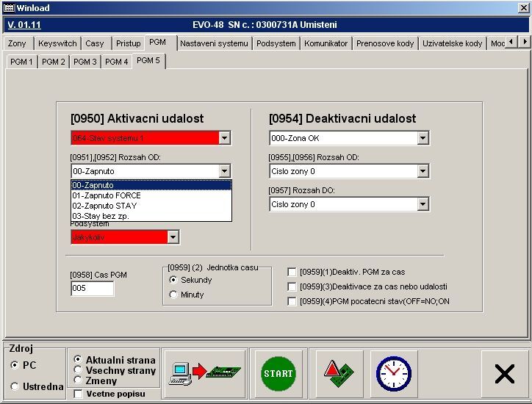This screenshot has height=404, width=532.
Task: Open the Deaktivacni udalost 000-Zona OK dropdown
Action: click(x=423, y=138)
